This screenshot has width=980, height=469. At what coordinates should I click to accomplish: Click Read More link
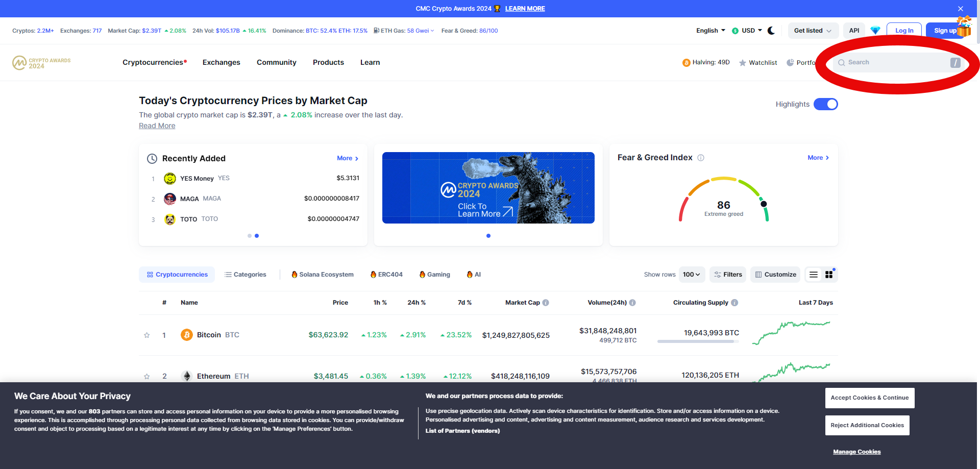[157, 126]
